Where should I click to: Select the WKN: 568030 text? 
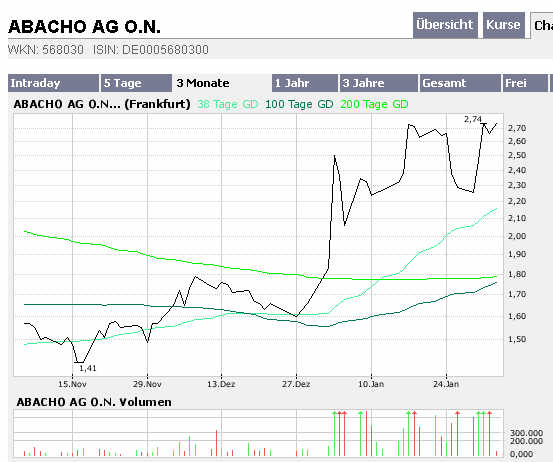click(x=46, y=50)
